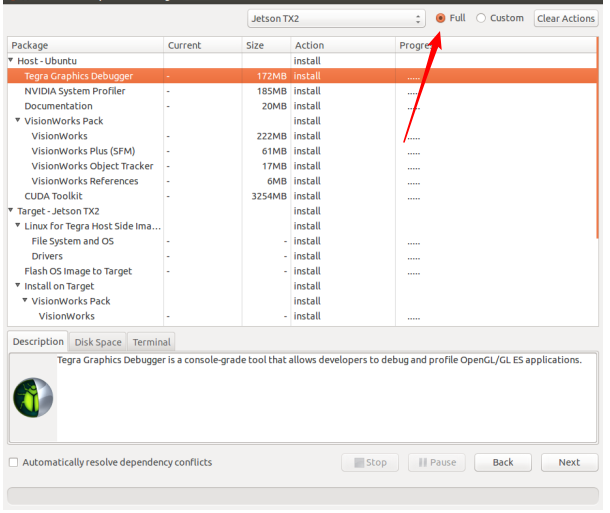Click the Stop button
The image size is (610, 513).
click(x=370, y=462)
